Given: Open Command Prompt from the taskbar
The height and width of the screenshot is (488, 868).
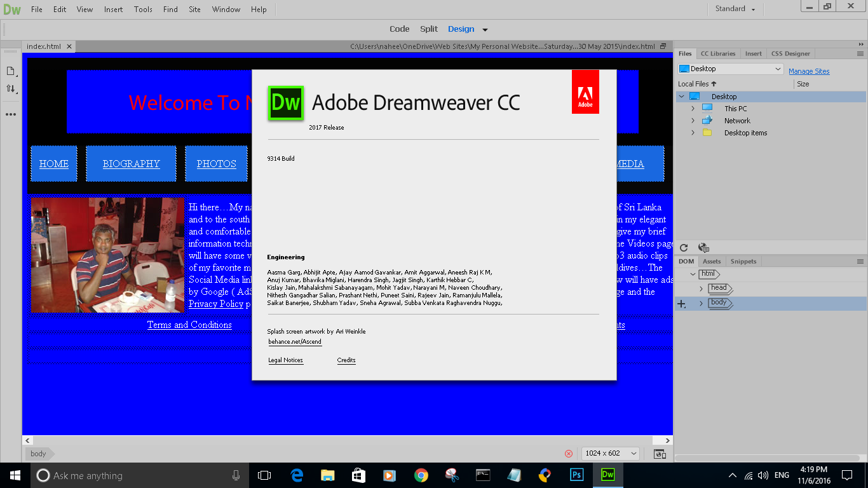Looking at the screenshot, I should [x=483, y=475].
